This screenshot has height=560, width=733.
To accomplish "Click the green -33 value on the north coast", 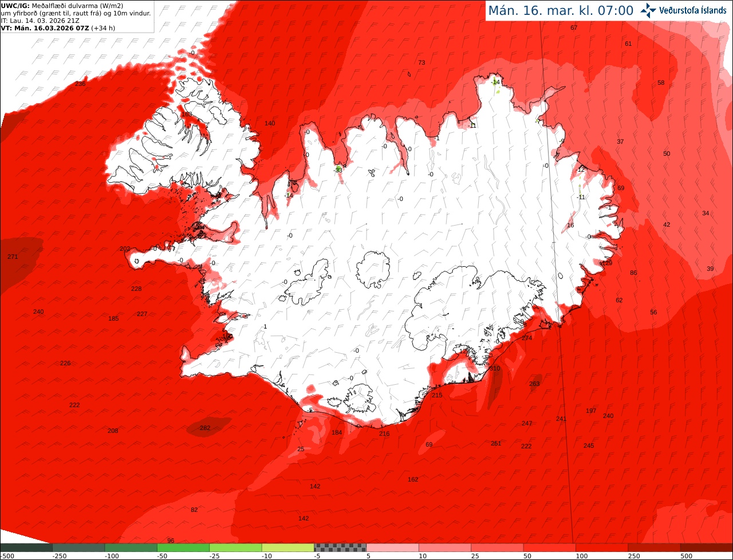I will coord(338,170).
